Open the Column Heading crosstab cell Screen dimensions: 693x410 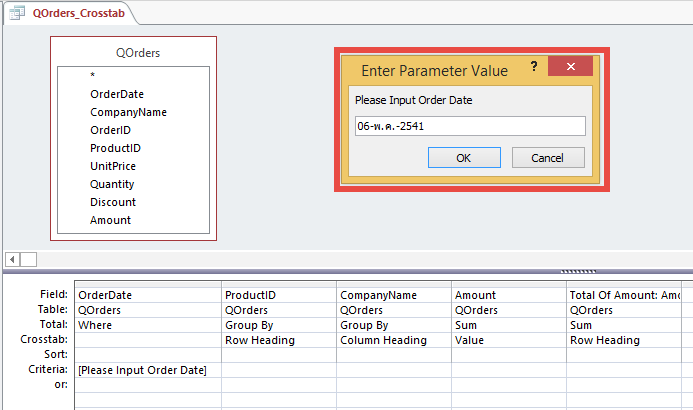point(393,340)
